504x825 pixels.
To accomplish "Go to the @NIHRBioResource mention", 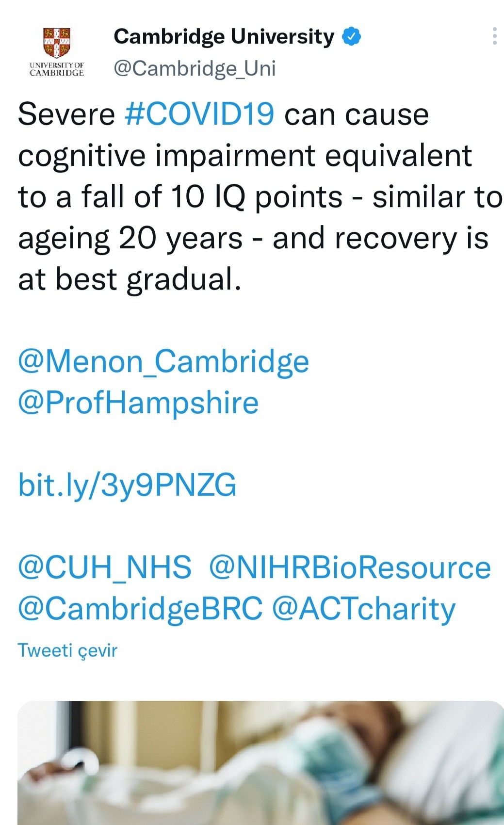I will (x=350, y=567).
